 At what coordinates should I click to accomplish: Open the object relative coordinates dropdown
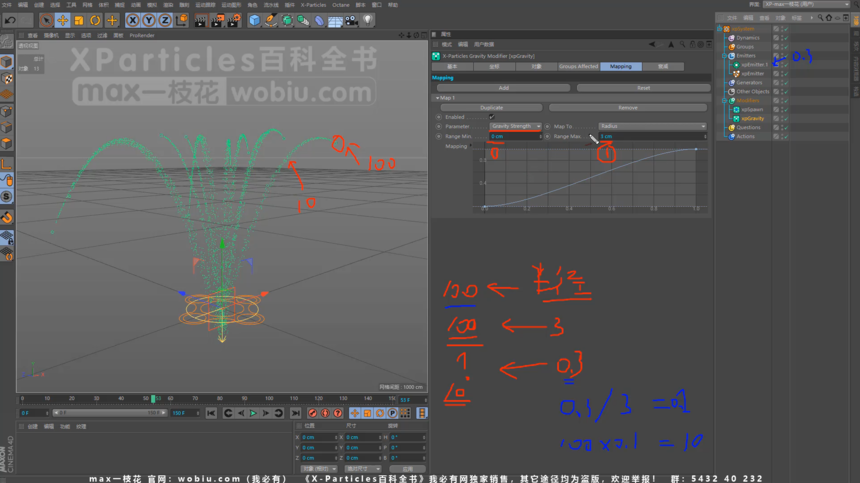(x=319, y=469)
